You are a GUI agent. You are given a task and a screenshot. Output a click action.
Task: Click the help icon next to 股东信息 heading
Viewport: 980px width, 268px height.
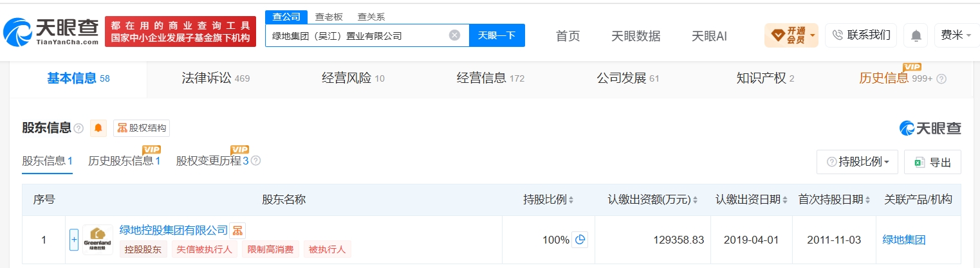79,129
